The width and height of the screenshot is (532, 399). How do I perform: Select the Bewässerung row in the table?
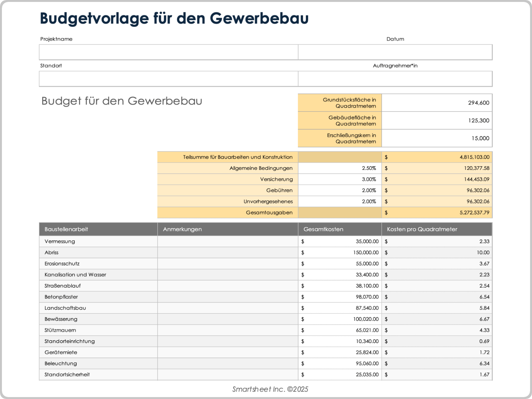(x=61, y=319)
